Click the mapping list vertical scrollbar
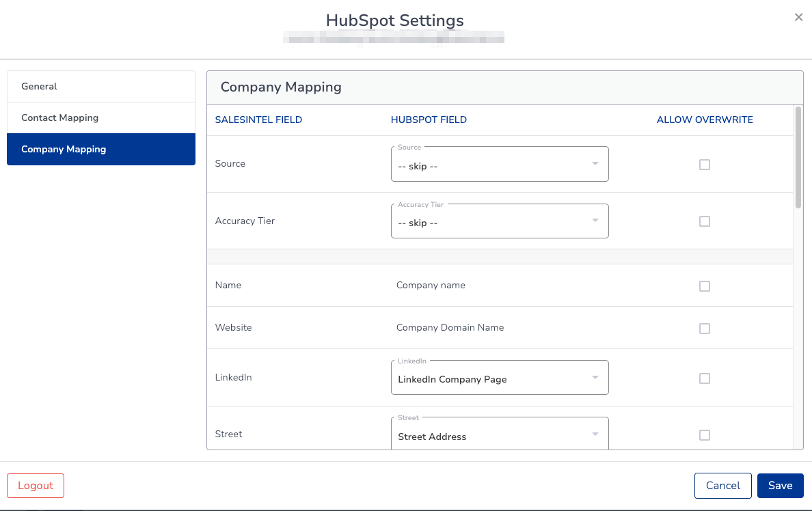Viewport: 812px width, 511px height. point(798,157)
